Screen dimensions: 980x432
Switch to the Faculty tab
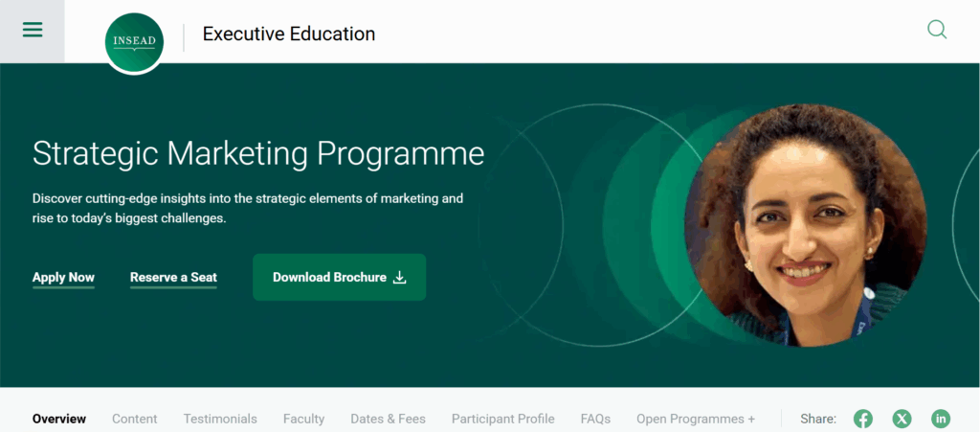pos(303,419)
